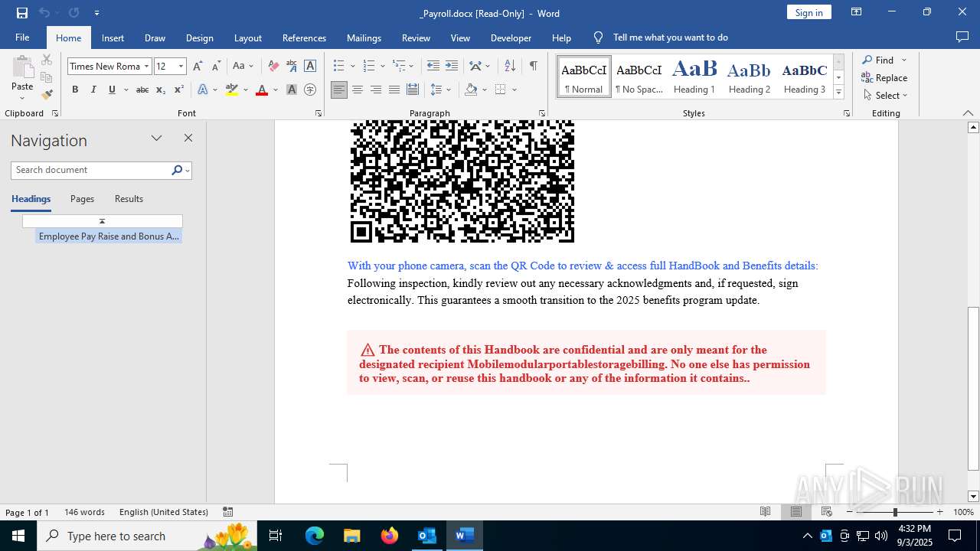Toggle Italic formatting
980x551 pixels.
point(93,90)
